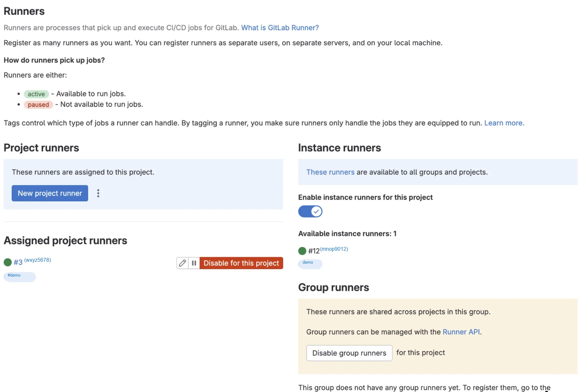This screenshot has height=392, width=582.
Task: Click the green active status badge
Action: tap(36, 94)
